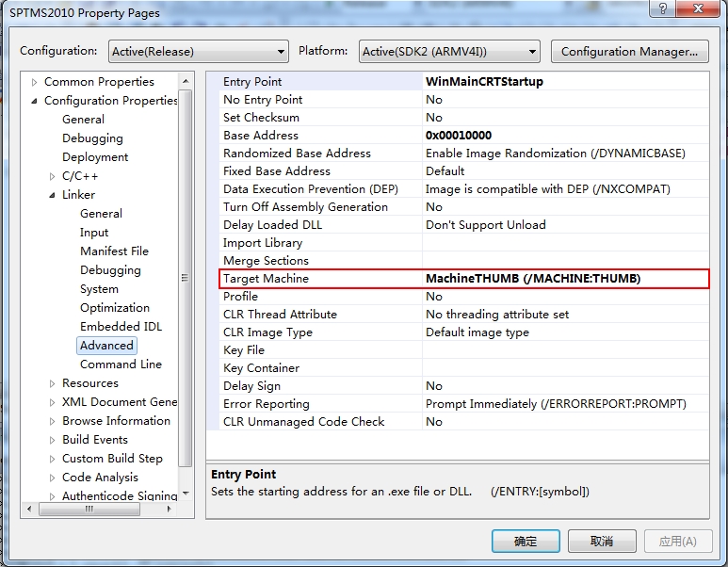Click the horizontal scroll-left arrow in tree
This screenshot has height=567, width=728.
[x=30, y=509]
